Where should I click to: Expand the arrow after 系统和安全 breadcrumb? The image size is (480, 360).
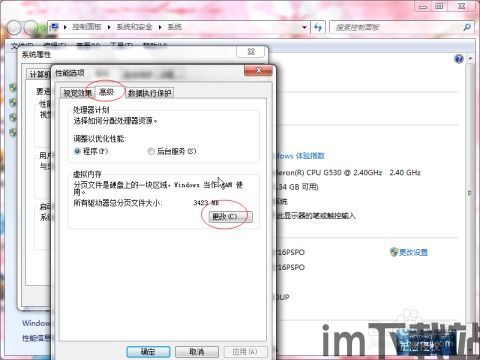click(x=160, y=27)
